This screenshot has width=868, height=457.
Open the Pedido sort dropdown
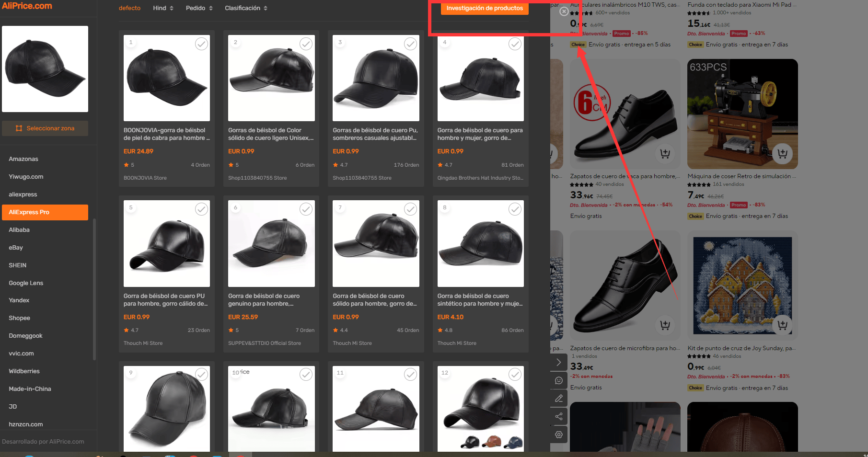pos(199,8)
